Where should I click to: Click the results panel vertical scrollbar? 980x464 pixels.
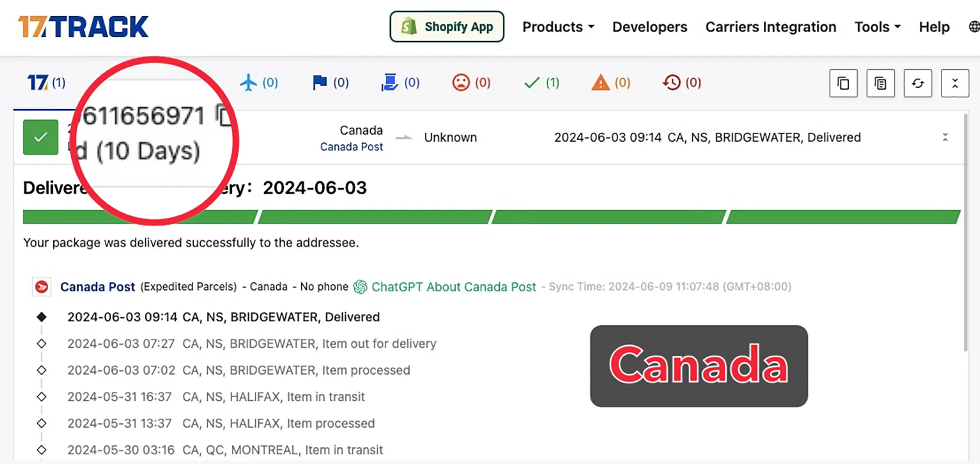tap(966, 233)
